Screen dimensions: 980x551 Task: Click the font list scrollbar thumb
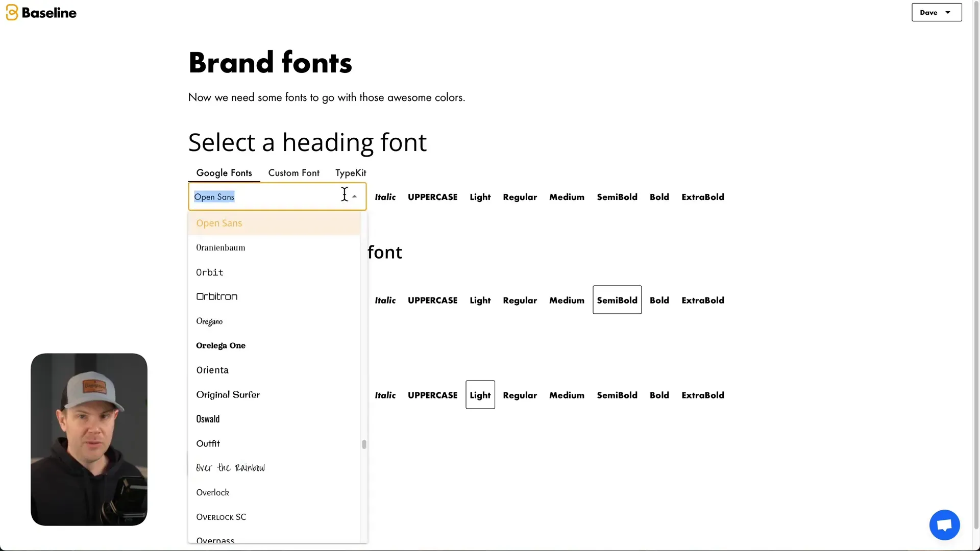[x=364, y=444]
